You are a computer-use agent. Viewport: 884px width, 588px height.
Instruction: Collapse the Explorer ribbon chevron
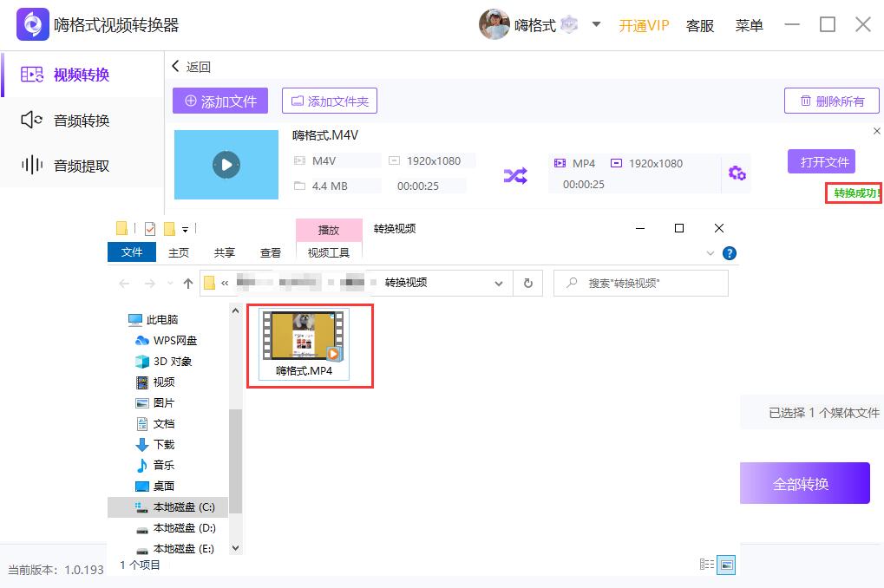pos(710,254)
